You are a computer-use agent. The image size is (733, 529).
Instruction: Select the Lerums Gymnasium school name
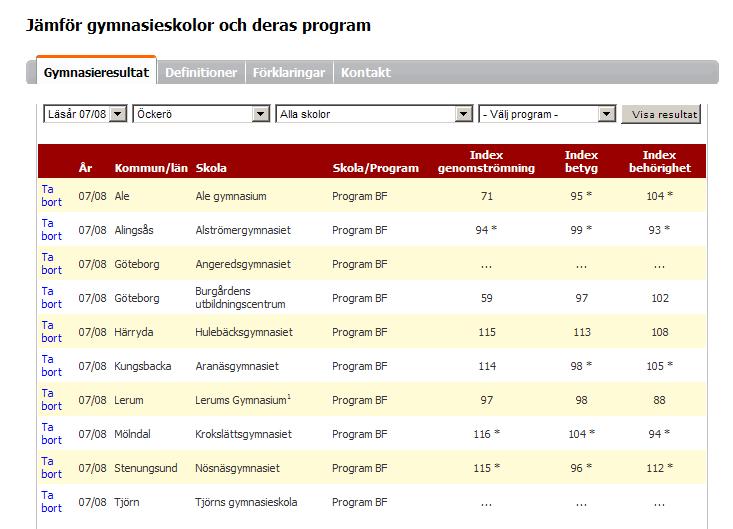tap(243, 400)
